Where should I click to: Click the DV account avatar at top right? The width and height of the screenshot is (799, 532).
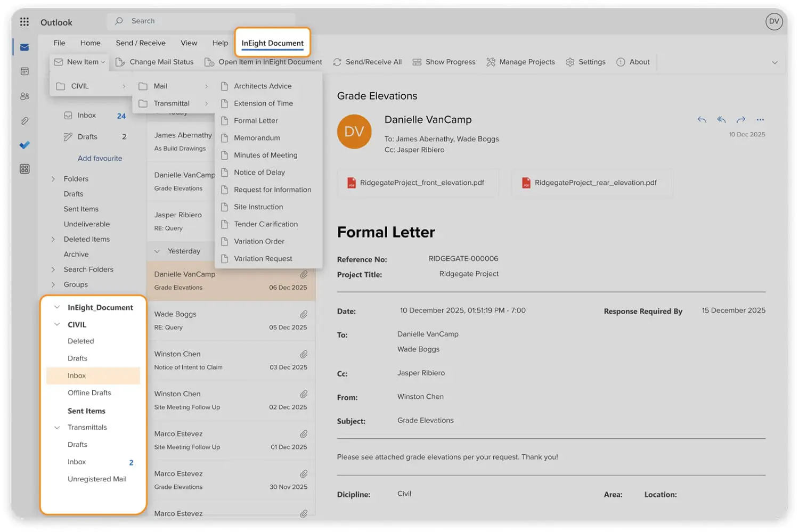pos(774,21)
